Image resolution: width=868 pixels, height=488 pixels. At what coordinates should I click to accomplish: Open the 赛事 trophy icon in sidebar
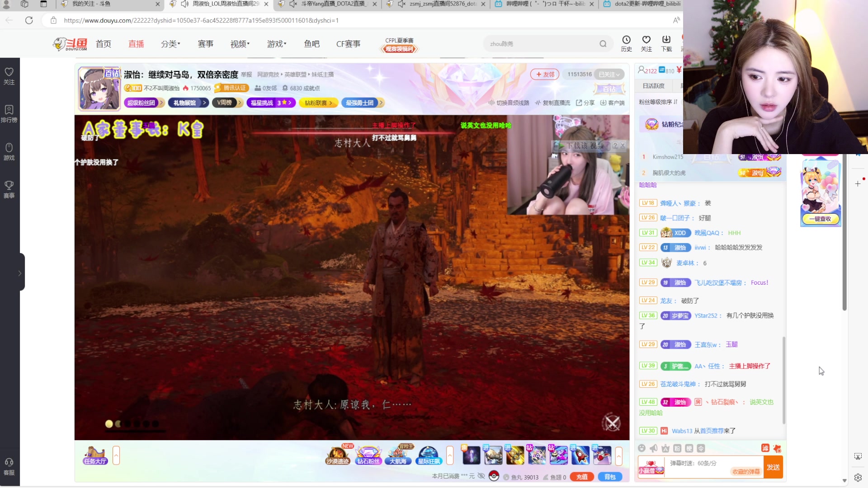pyautogui.click(x=9, y=189)
